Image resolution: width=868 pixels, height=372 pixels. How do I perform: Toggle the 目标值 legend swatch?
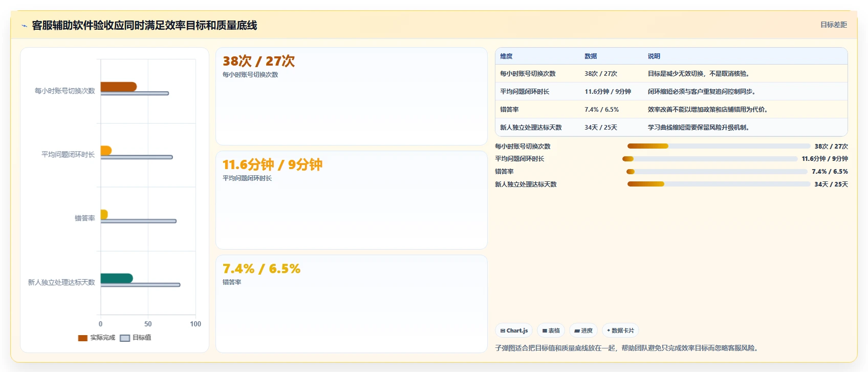point(125,338)
